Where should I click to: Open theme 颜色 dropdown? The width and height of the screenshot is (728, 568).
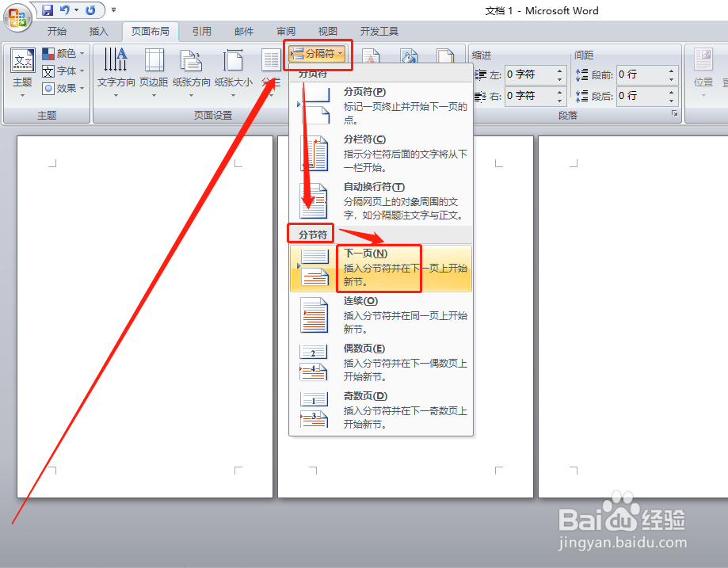[63, 53]
